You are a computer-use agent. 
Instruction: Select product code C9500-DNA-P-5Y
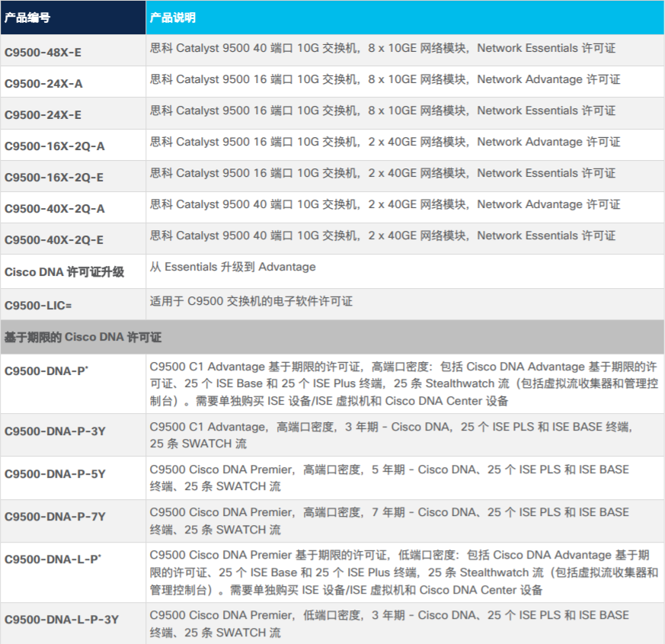point(55,474)
